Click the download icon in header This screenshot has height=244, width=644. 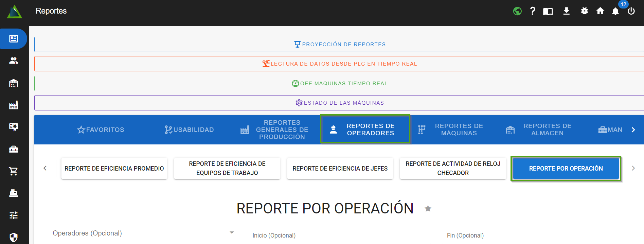pyautogui.click(x=566, y=11)
